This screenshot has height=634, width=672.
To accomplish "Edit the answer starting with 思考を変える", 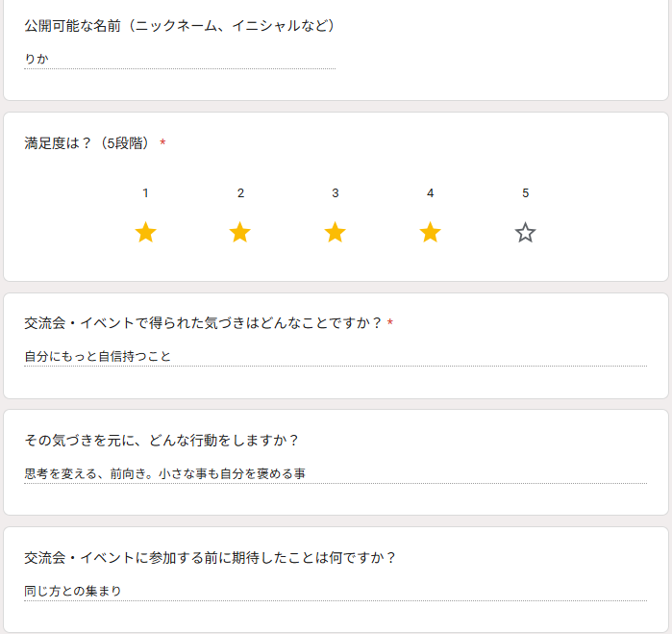I will pos(336,474).
